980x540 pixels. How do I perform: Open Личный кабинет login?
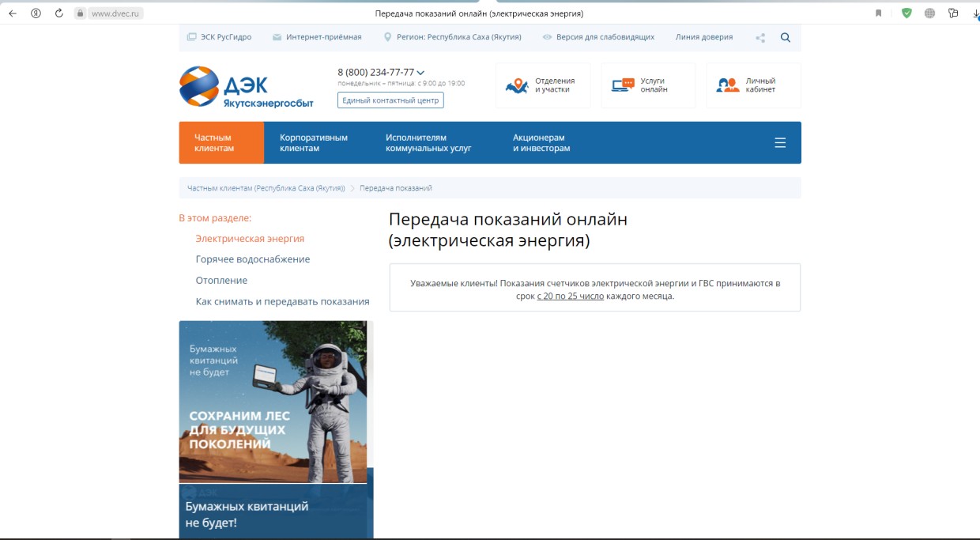coord(752,85)
